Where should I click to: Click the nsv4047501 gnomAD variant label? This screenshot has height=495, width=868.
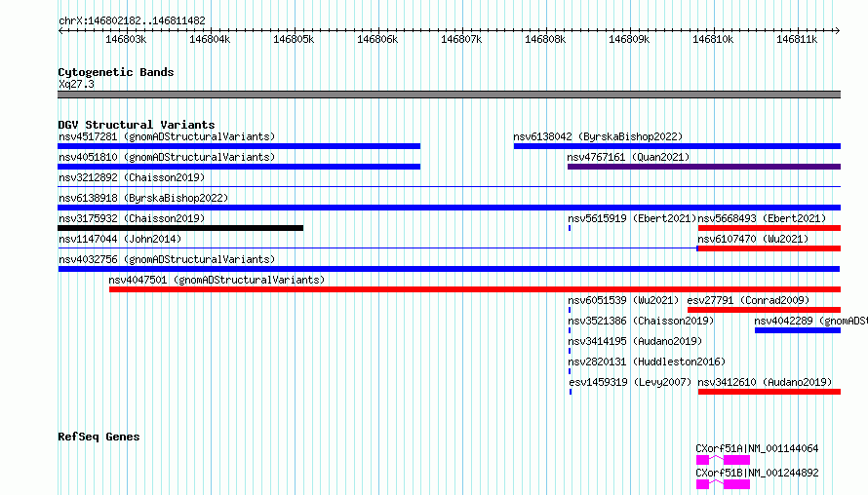217,280
